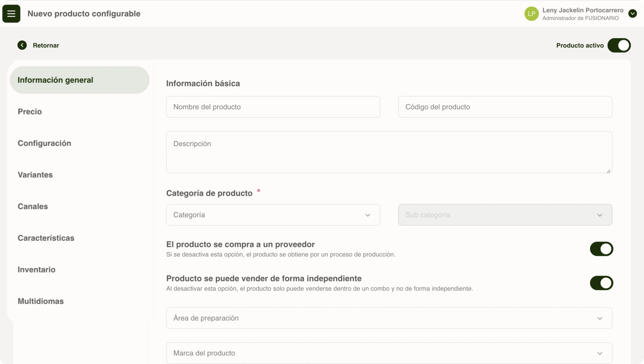Open the Categoría dropdown

click(x=273, y=215)
